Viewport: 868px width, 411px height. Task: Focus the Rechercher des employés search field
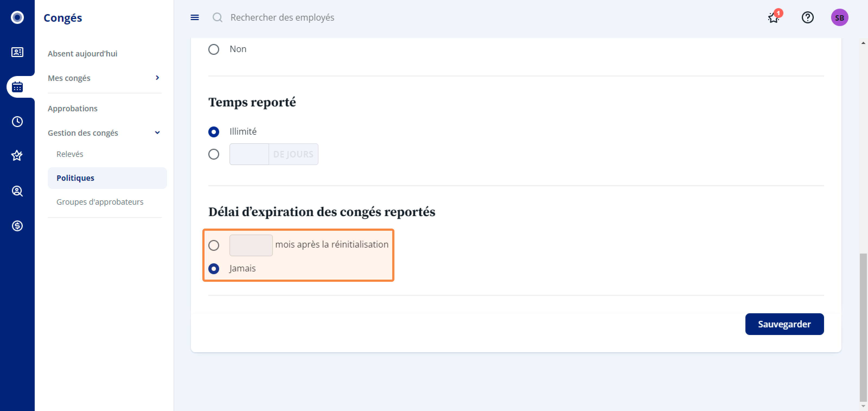click(x=282, y=17)
